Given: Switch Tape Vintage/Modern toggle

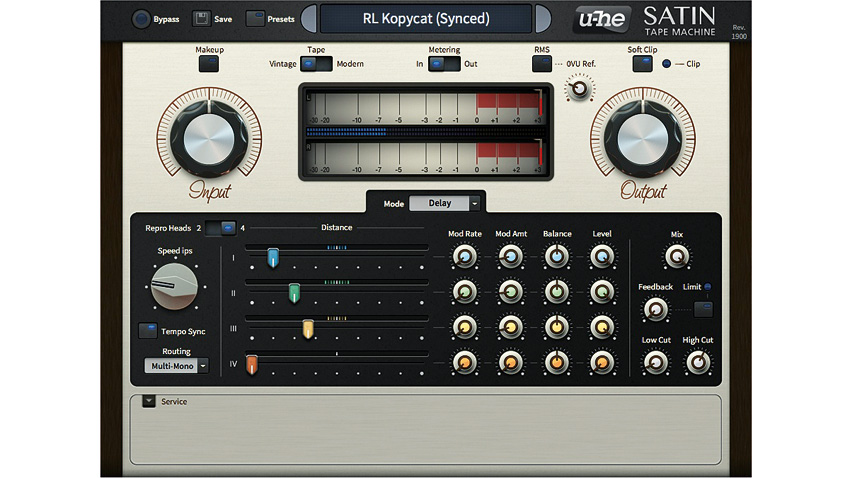Looking at the screenshot, I should coord(316,64).
